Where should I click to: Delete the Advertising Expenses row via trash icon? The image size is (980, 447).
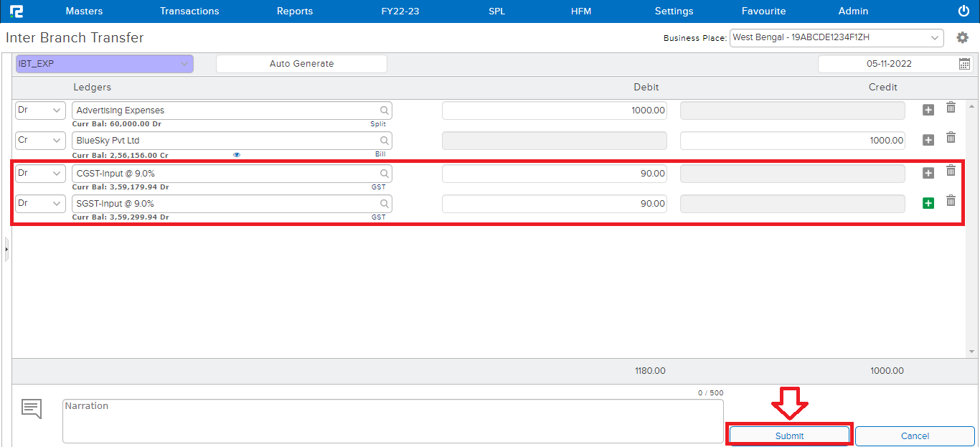(951, 108)
